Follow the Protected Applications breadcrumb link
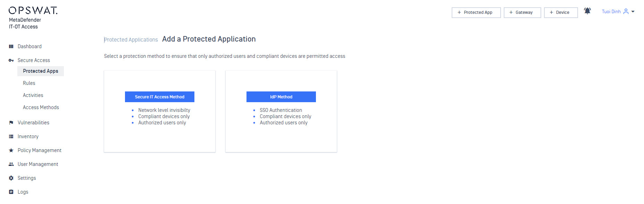 131,40
